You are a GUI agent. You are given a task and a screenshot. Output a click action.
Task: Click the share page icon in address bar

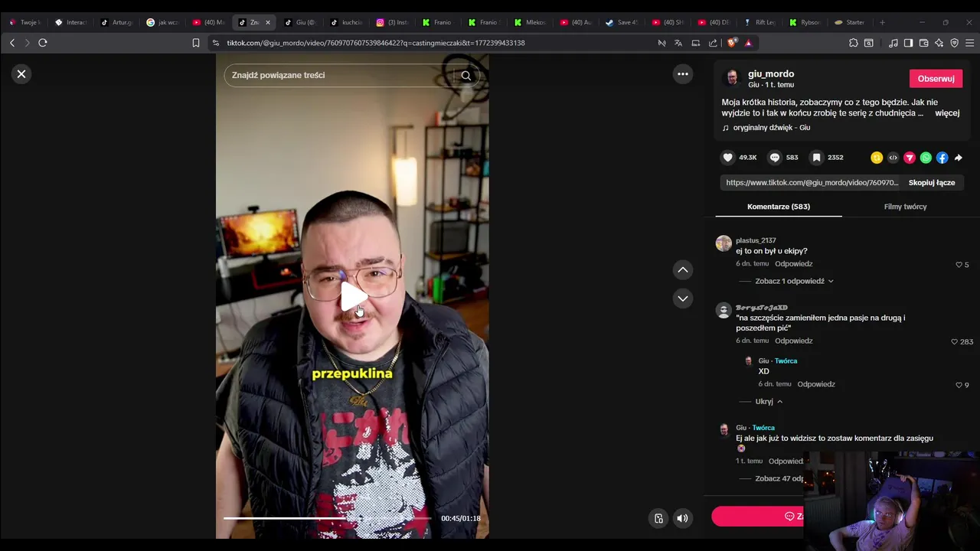click(713, 43)
